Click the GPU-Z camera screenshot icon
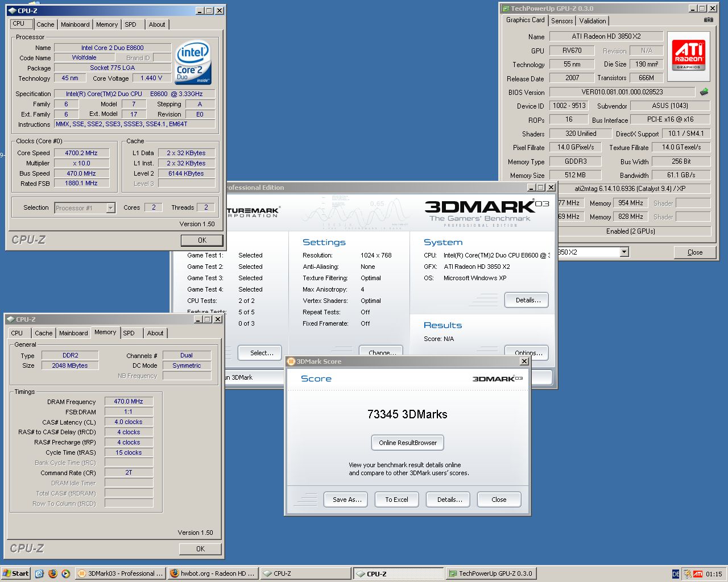Screen dimensions: 728x582 tap(708, 20)
